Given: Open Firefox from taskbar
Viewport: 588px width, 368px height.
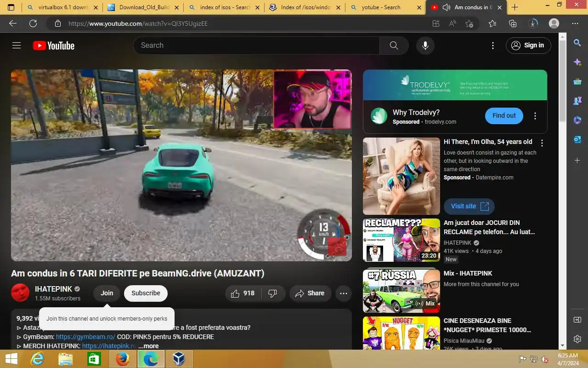Looking at the screenshot, I should tap(122, 359).
